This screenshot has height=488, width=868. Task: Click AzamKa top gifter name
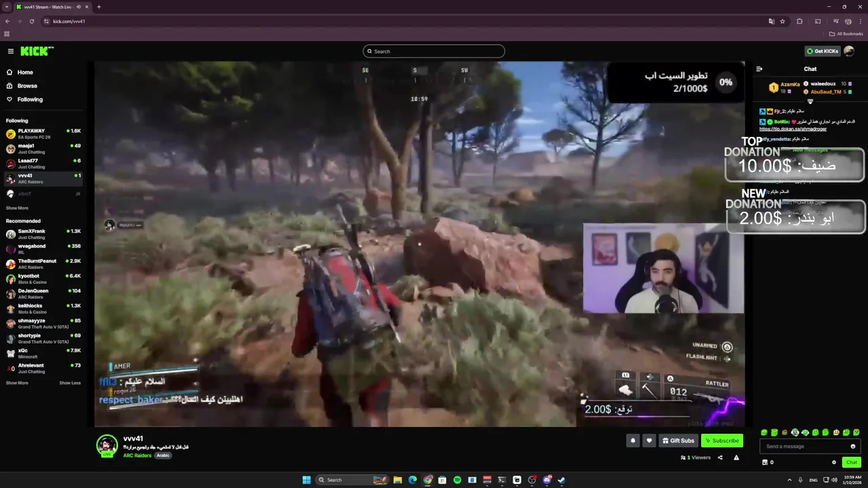790,85
